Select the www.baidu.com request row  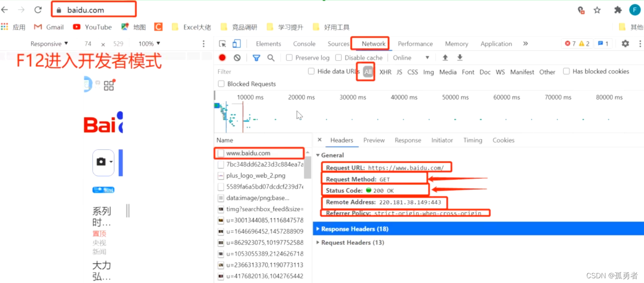(259, 153)
